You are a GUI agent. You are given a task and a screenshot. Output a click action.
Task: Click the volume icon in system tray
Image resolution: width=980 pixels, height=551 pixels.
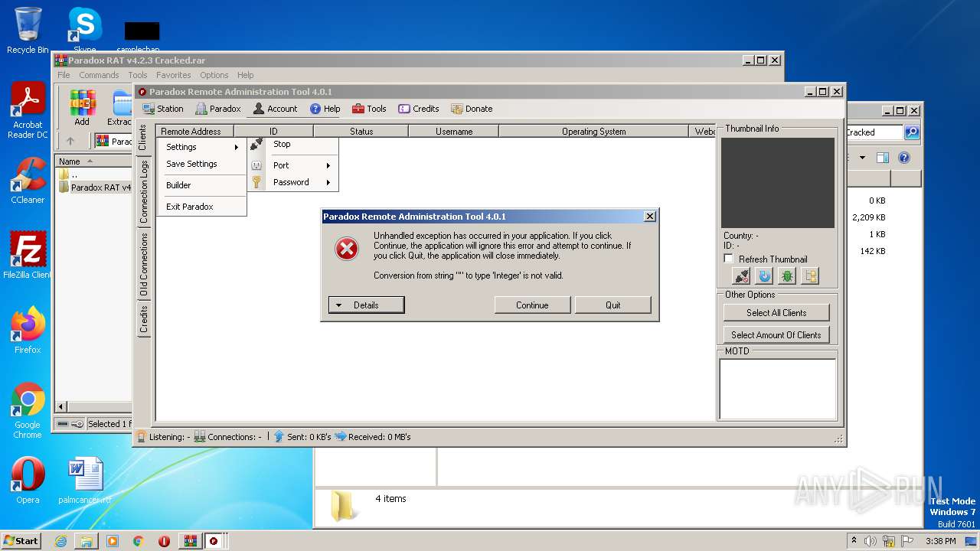pos(871,541)
